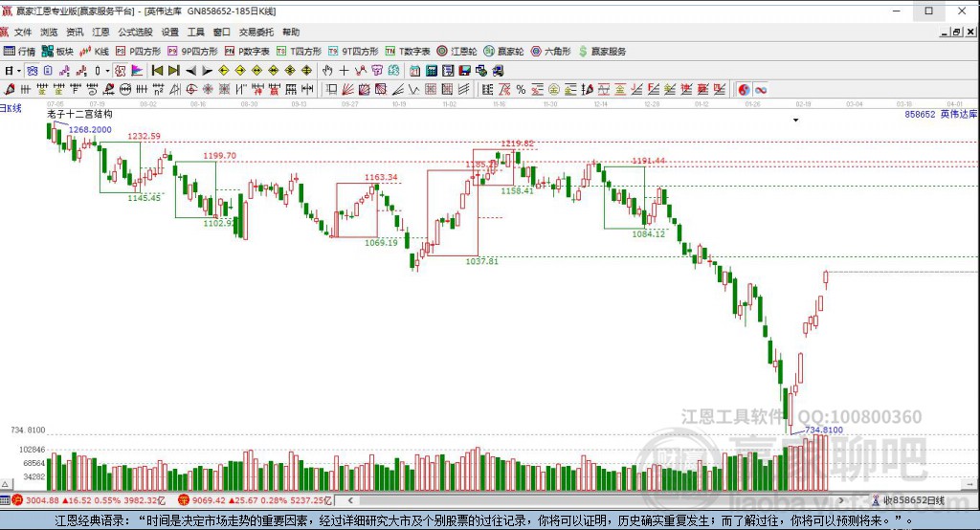Minimize the inner chart window
980x530 pixels.
point(945,32)
